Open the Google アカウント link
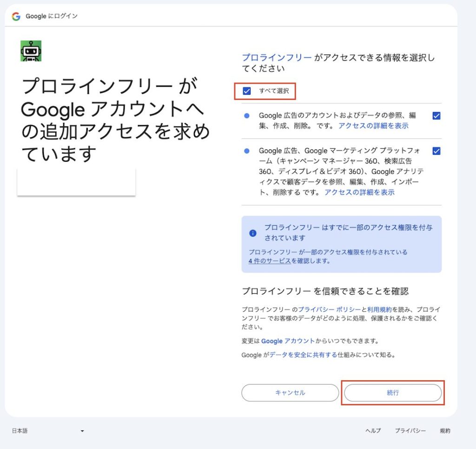The width and height of the screenshot is (476, 449). click(288, 341)
